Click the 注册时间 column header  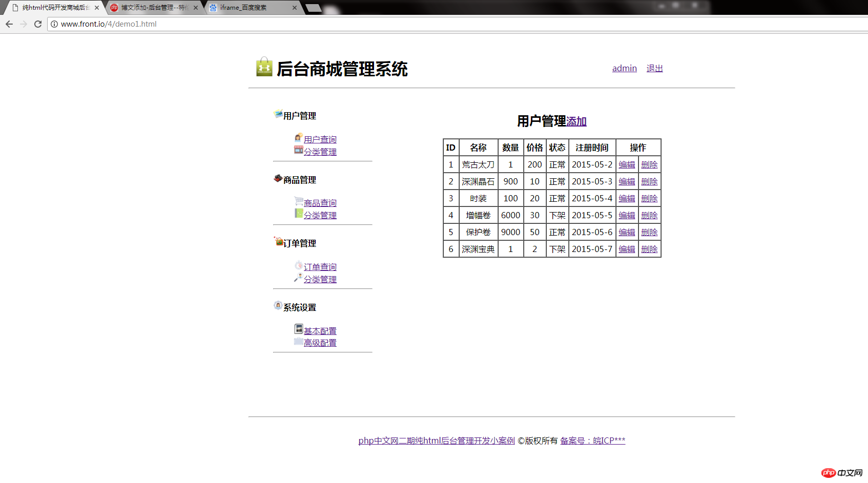pyautogui.click(x=592, y=148)
